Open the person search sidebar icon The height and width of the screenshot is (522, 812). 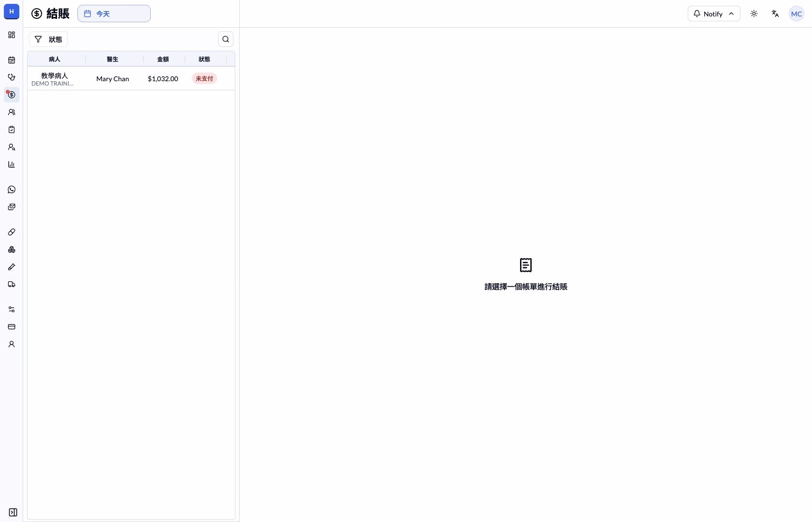click(12, 147)
